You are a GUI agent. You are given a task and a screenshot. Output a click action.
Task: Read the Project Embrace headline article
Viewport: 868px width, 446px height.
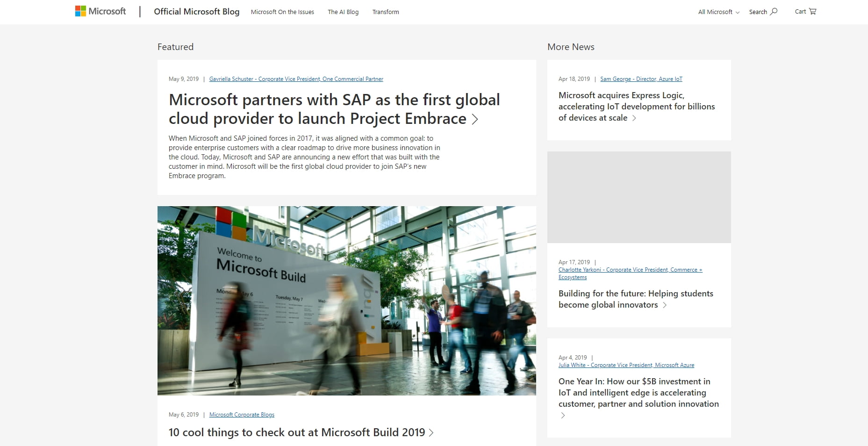334,109
